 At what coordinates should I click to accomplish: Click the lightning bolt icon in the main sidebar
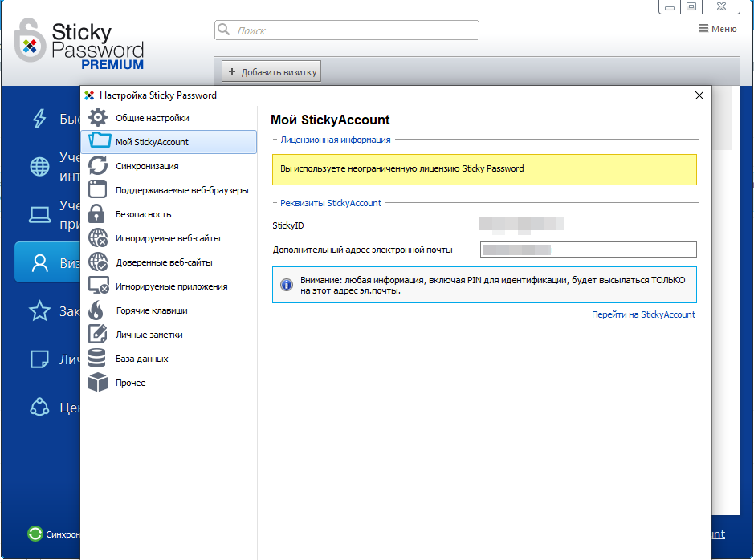pos(39,118)
